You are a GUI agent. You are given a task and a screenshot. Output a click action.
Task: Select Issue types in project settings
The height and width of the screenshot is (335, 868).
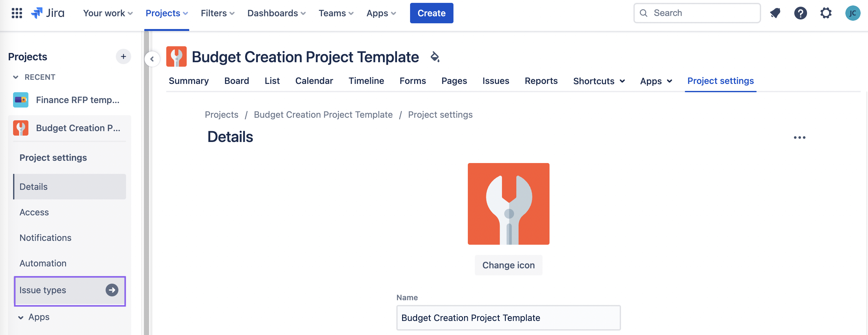coord(70,290)
